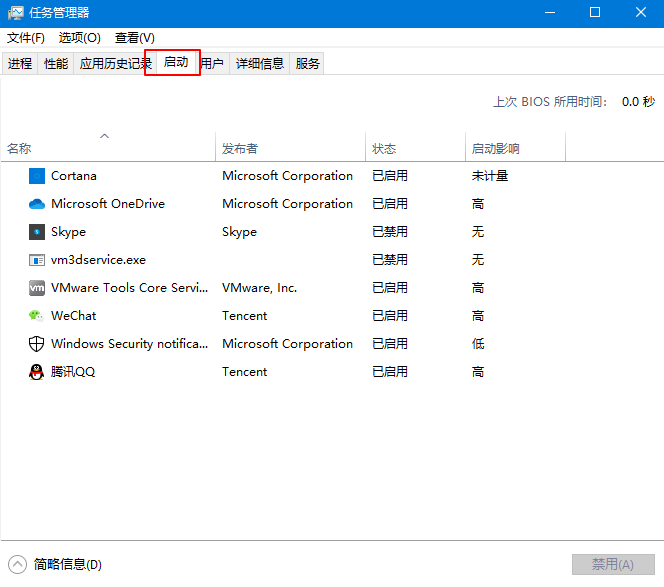Click the WeChat green icon
The image size is (664, 587).
pyautogui.click(x=36, y=316)
